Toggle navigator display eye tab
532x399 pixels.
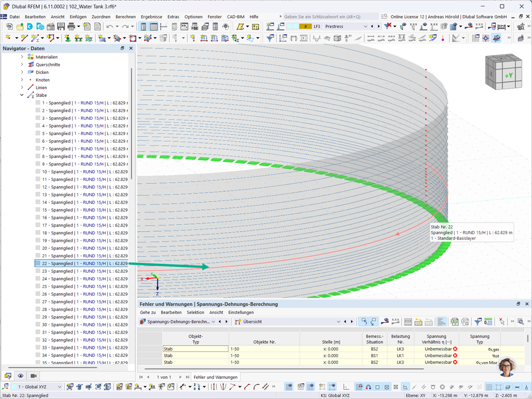pyautogui.click(x=20, y=376)
